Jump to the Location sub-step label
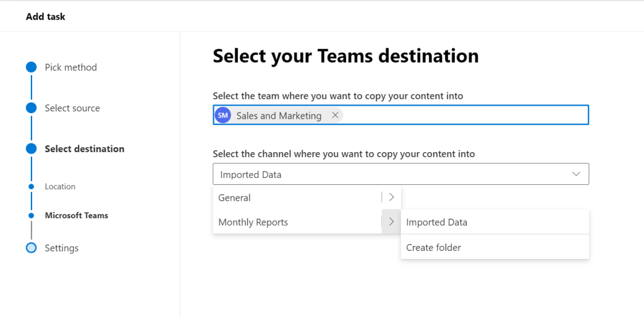The height and width of the screenshot is (317, 644). tap(60, 187)
